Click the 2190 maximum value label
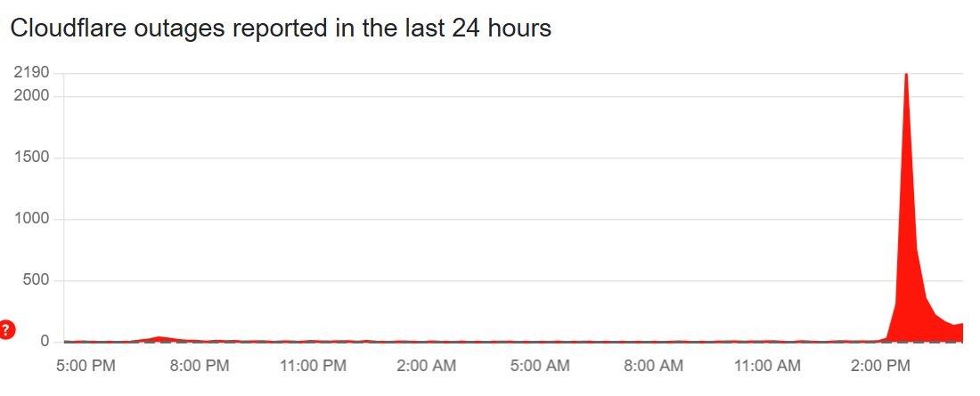The width and height of the screenshot is (980, 396). pyautogui.click(x=32, y=73)
